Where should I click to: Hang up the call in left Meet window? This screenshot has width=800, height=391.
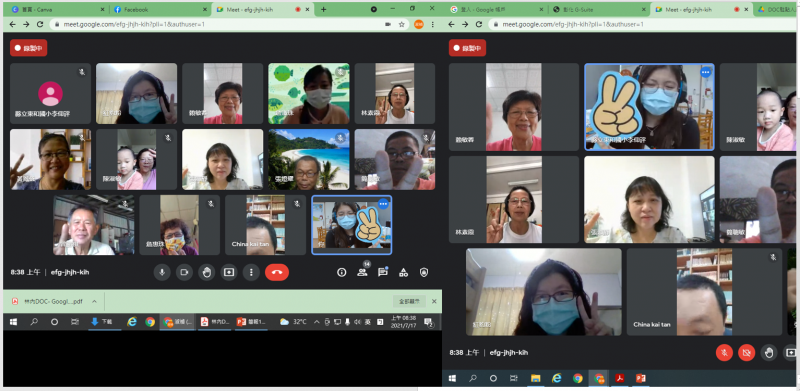tap(277, 273)
